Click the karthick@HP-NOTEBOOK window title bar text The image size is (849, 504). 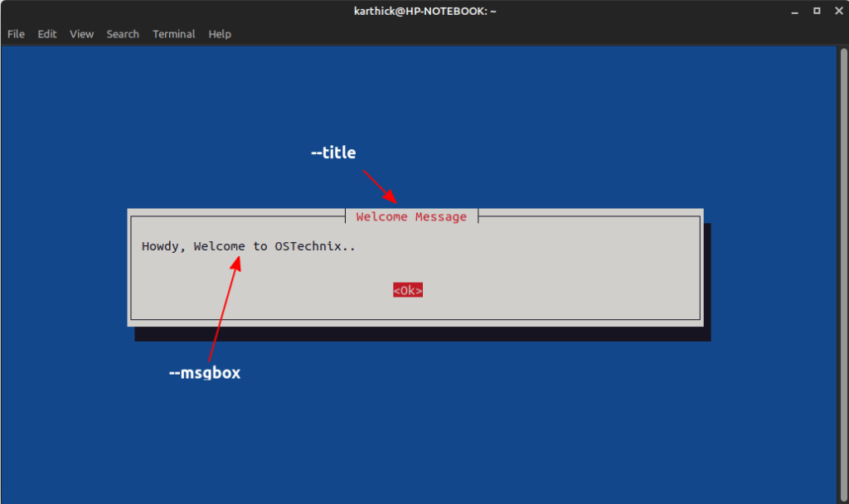point(424,11)
